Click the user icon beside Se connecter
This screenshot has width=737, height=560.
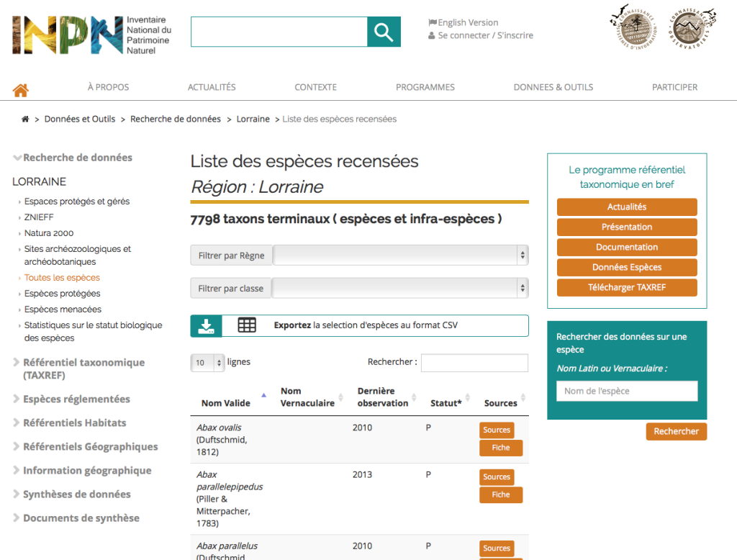[432, 35]
